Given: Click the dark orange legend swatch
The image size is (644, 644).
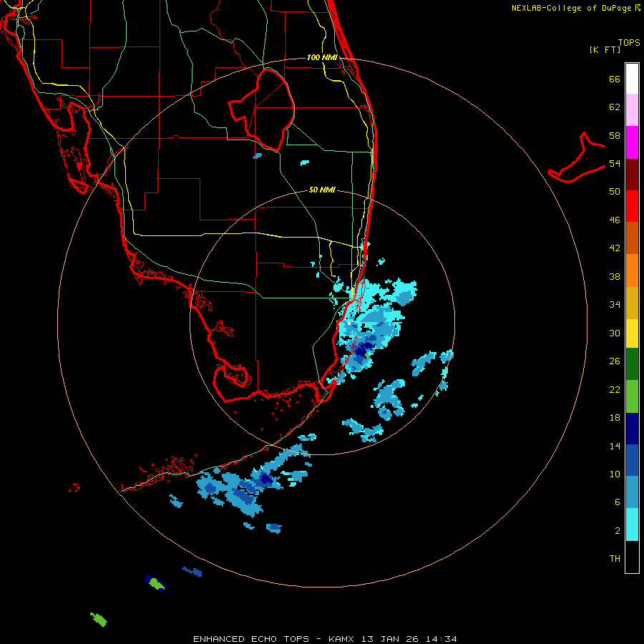Looking at the screenshot, I should [x=632, y=238].
